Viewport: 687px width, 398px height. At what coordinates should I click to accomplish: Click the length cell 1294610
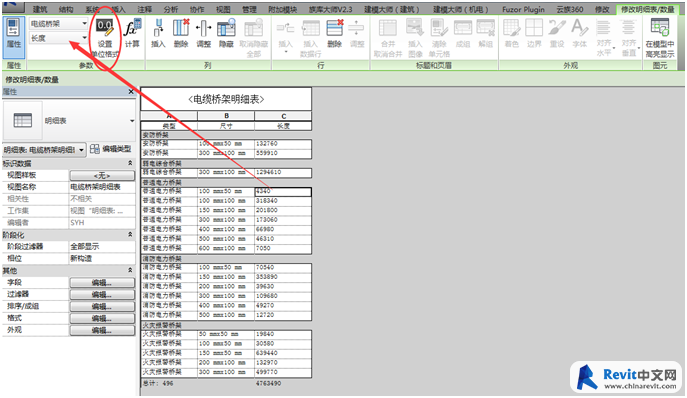point(283,172)
